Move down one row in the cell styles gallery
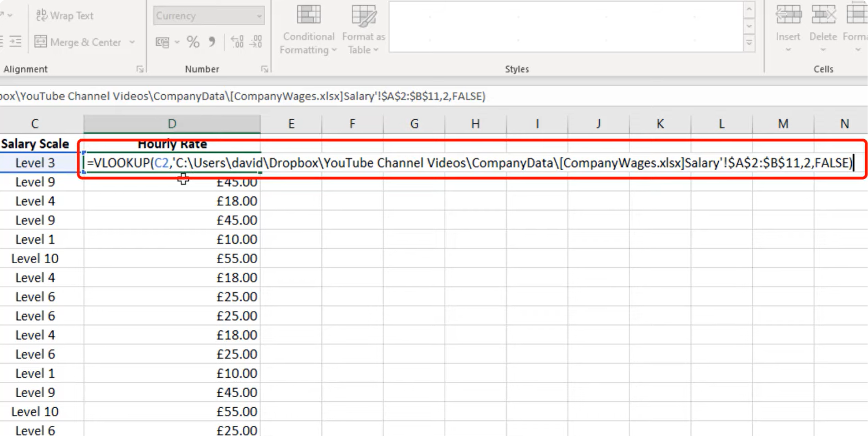The height and width of the screenshot is (436, 868). tap(749, 27)
